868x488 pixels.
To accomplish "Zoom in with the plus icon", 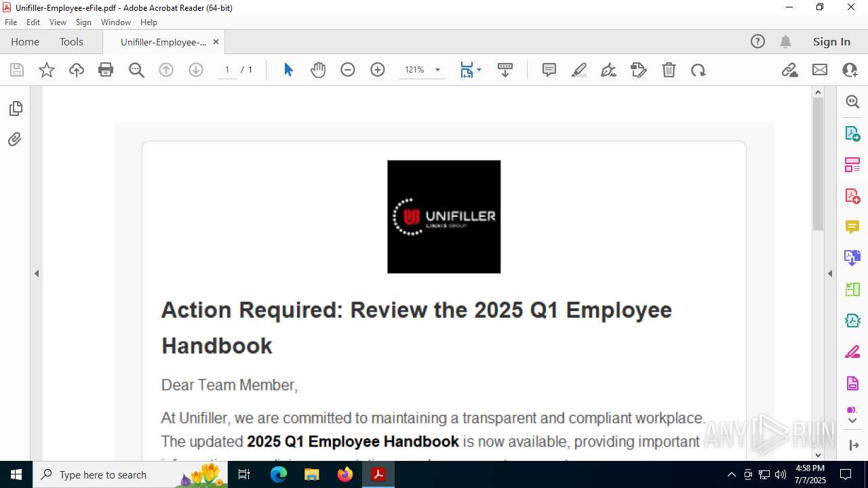I will pos(378,70).
